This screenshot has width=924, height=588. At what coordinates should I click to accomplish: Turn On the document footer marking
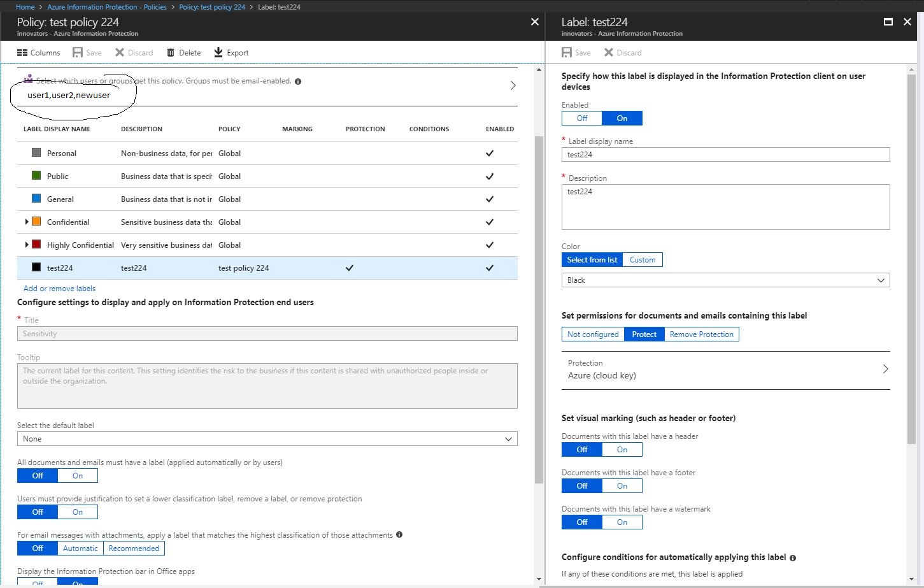[622, 486]
